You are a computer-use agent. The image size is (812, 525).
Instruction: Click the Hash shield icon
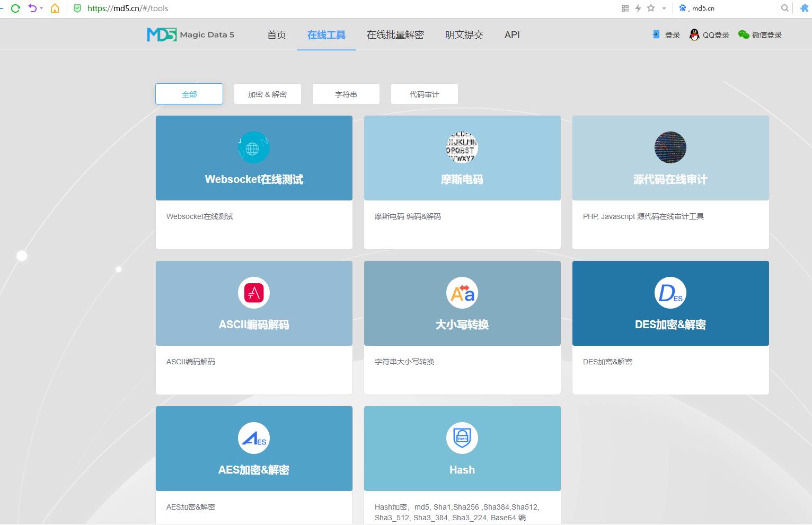click(462, 438)
